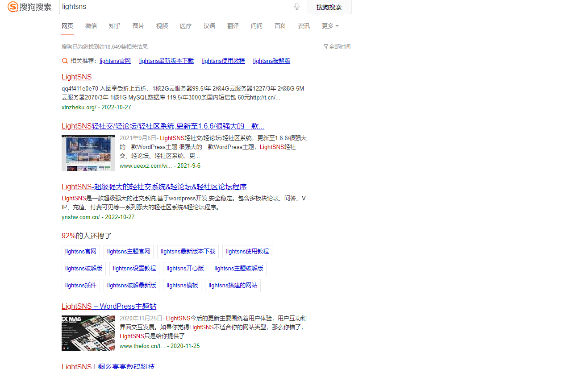Select suggestion chip lightsns设置教程
The width and height of the screenshot is (588, 369).
tap(134, 269)
